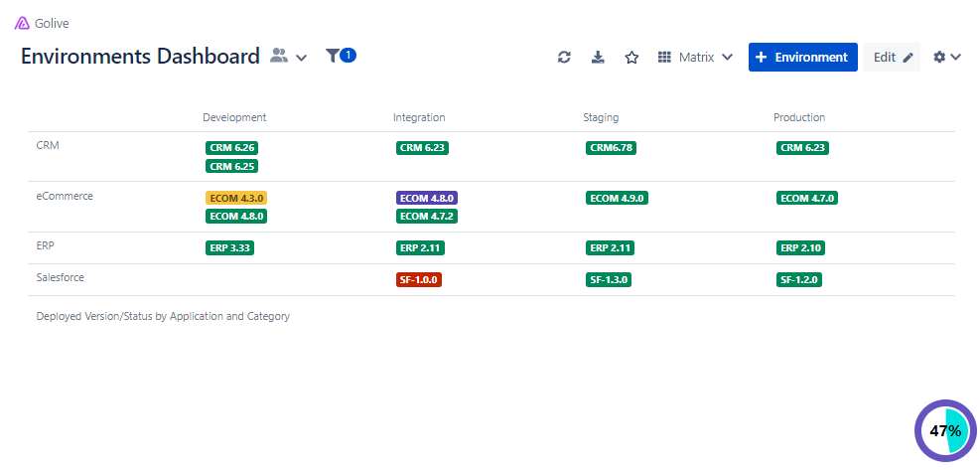Open the SF-1.3.0 staging badge

(609, 280)
